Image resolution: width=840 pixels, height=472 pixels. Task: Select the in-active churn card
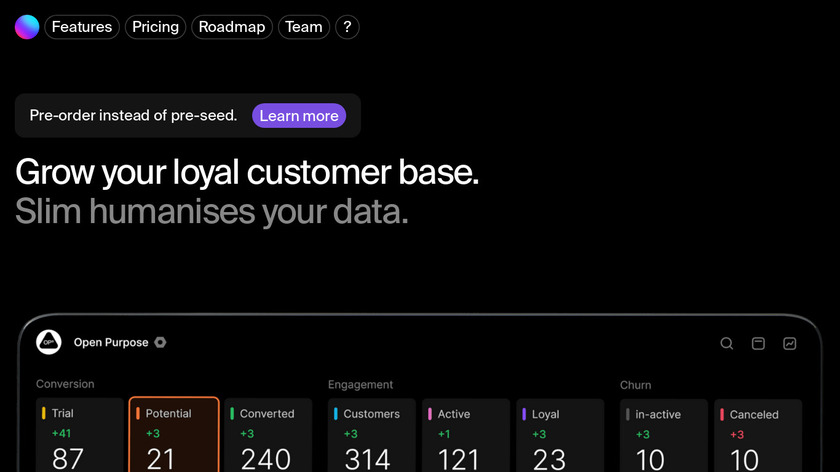coord(664,436)
